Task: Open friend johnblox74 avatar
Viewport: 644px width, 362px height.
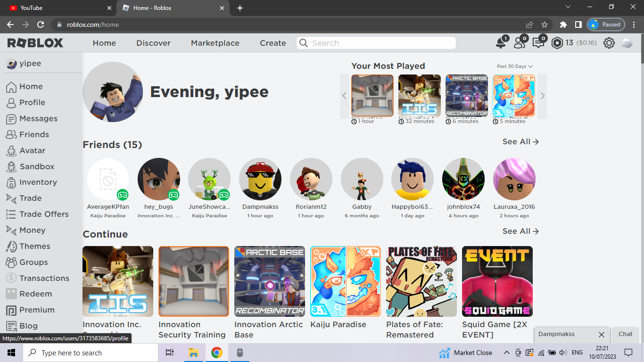Action: click(x=463, y=179)
